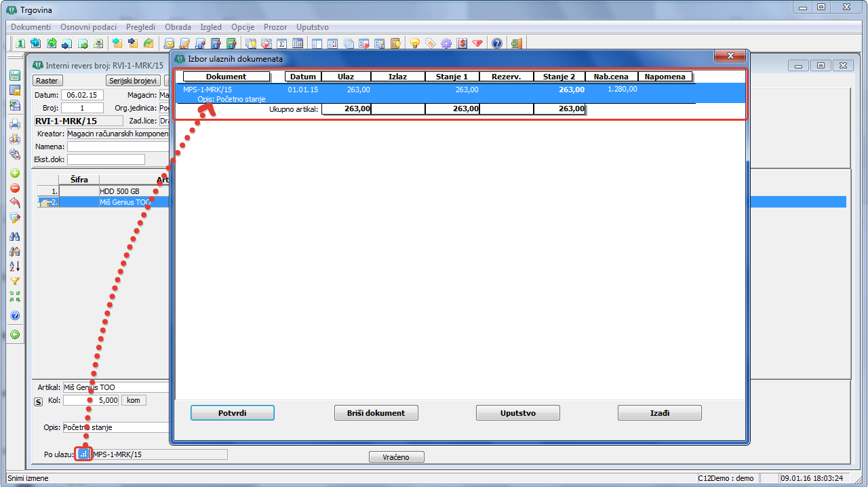
Task: Select the HDD 500 GB row
Action: [103, 191]
